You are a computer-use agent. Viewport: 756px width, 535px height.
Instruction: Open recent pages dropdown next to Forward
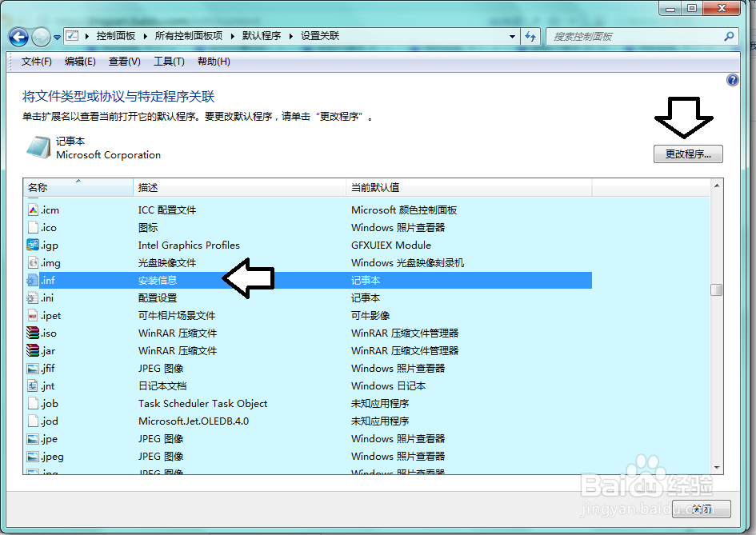[57, 37]
